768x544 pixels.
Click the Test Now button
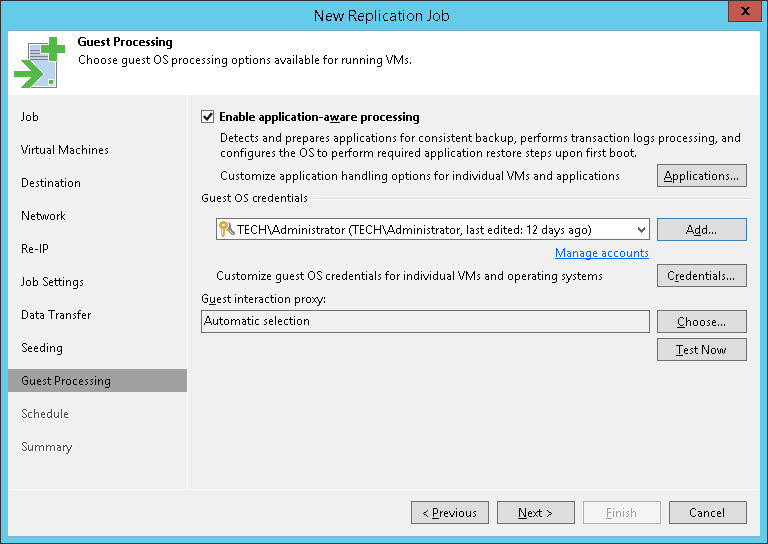pyautogui.click(x=701, y=350)
